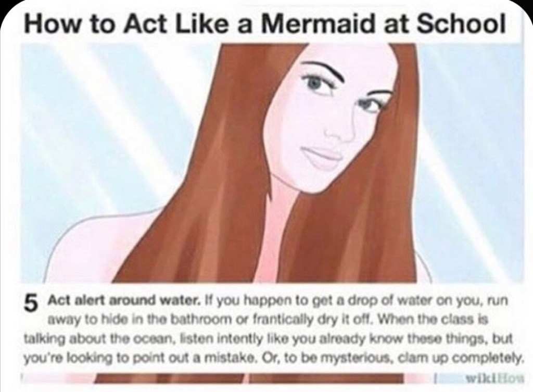Click the step number 5
This screenshot has width=533, height=392.
coord(32,301)
